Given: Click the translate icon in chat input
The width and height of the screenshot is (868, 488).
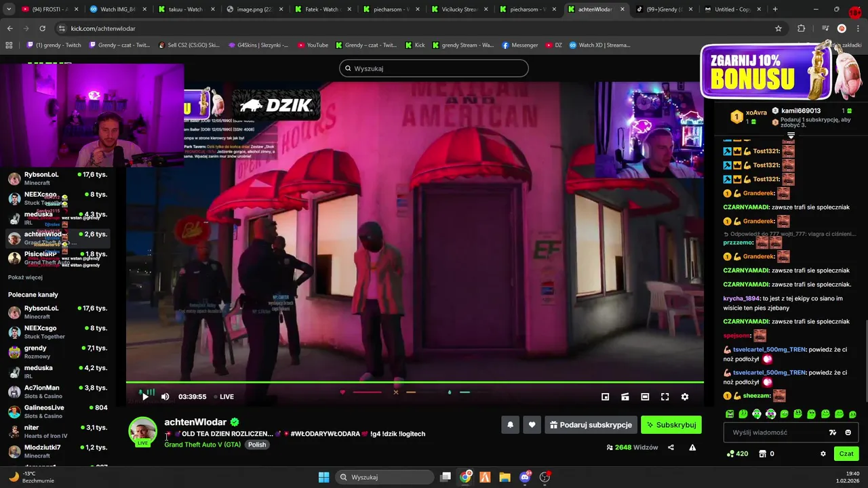Looking at the screenshot, I should tap(833, 432).
